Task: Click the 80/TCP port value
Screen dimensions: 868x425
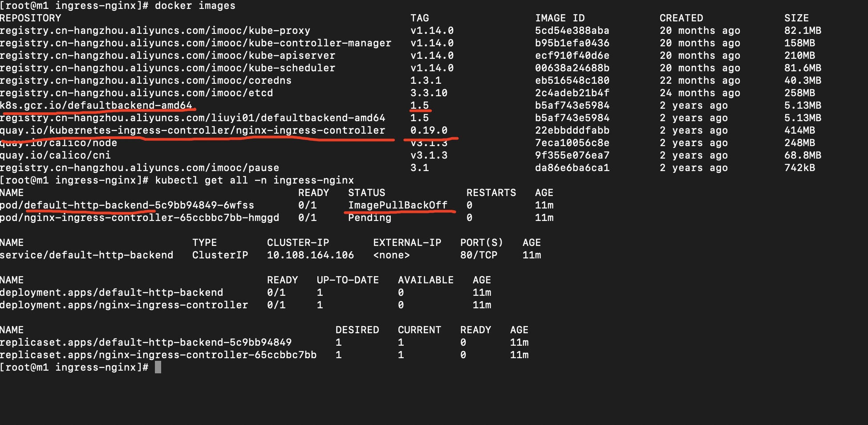Action: 479,255
